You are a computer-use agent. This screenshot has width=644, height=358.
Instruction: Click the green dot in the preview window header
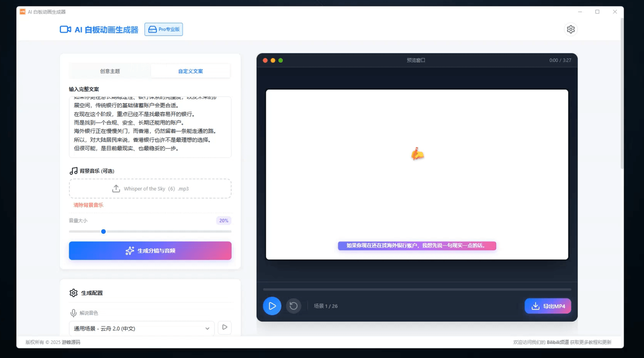(x=281, y=60)
